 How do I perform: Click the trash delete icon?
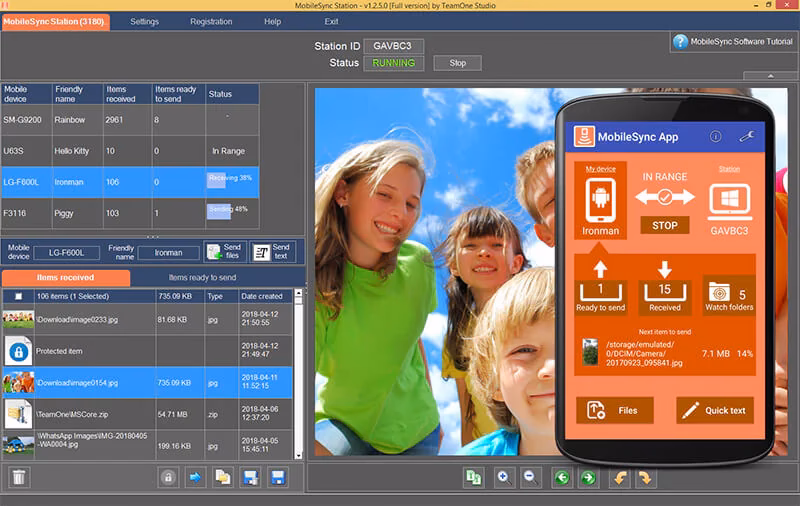pos(19,477)
